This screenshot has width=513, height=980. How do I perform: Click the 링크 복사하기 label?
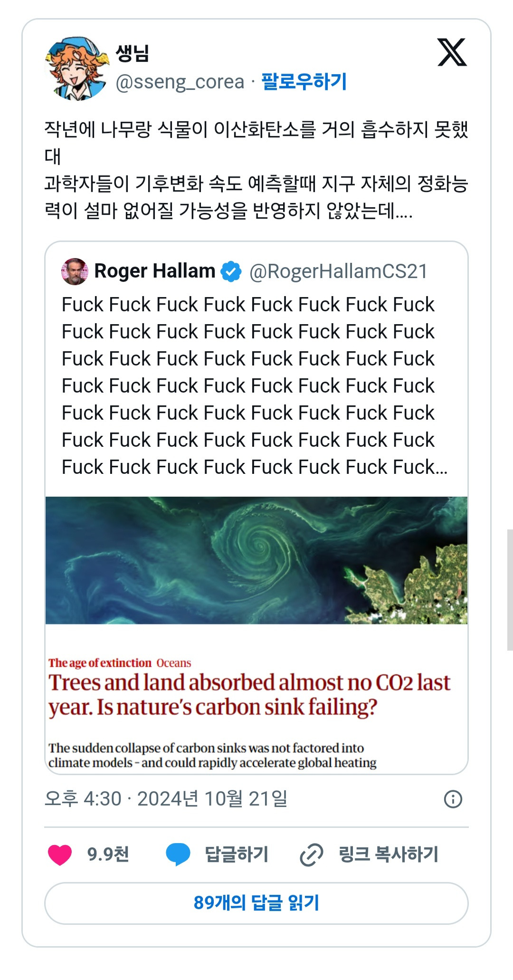[388, 854]
